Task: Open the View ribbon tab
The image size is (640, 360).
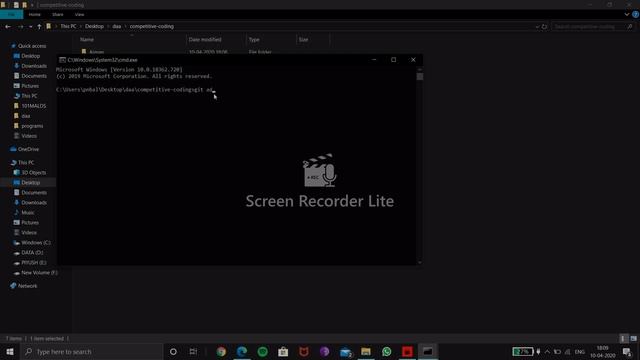Action: click(79, 15)
